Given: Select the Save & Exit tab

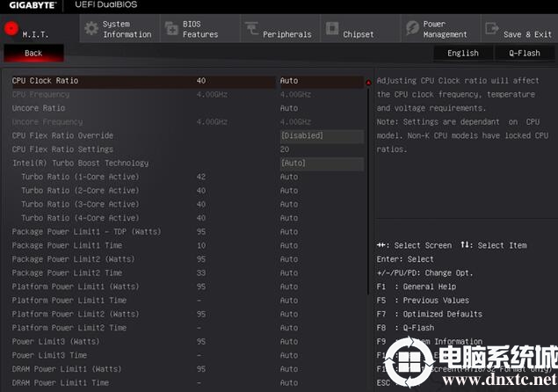Looking at the screenshot, I should tap(520, 29).
